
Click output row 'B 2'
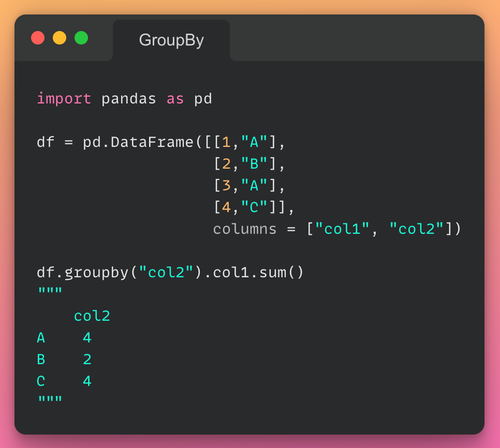64,360
